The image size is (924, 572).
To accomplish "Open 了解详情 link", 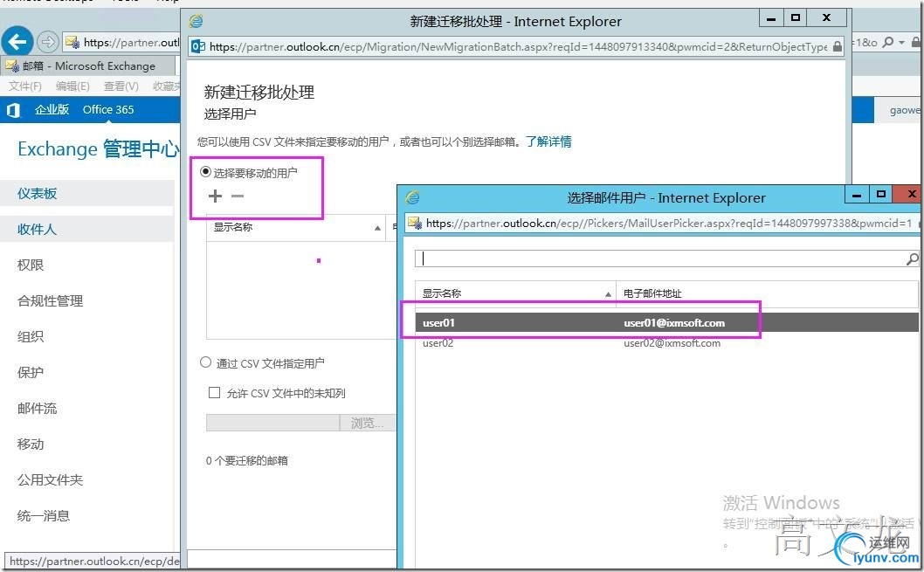I will 548,141.
